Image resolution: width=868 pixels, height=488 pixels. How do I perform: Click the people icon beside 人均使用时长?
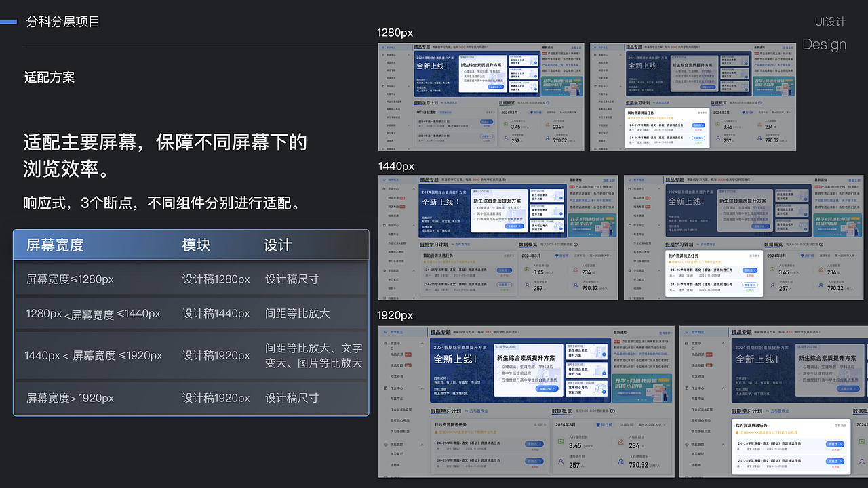(620, 461)
